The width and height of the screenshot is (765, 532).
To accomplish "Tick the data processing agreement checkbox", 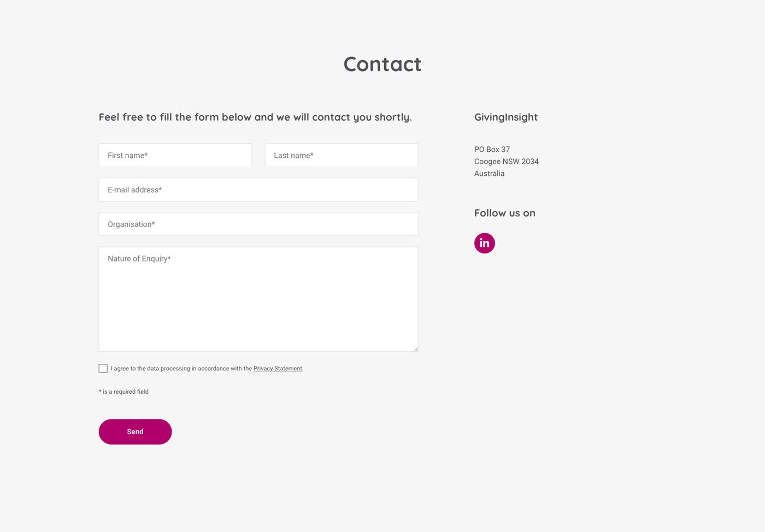I will click(103, 369).
